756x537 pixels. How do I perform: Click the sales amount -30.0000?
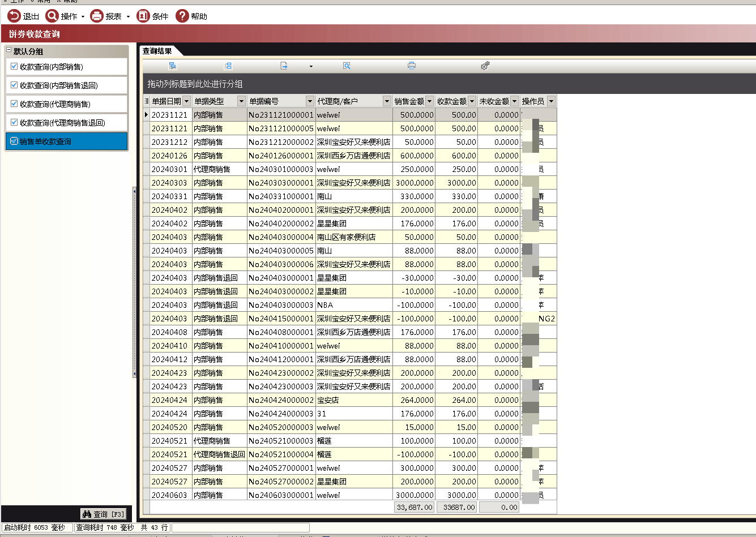point(414,278)
